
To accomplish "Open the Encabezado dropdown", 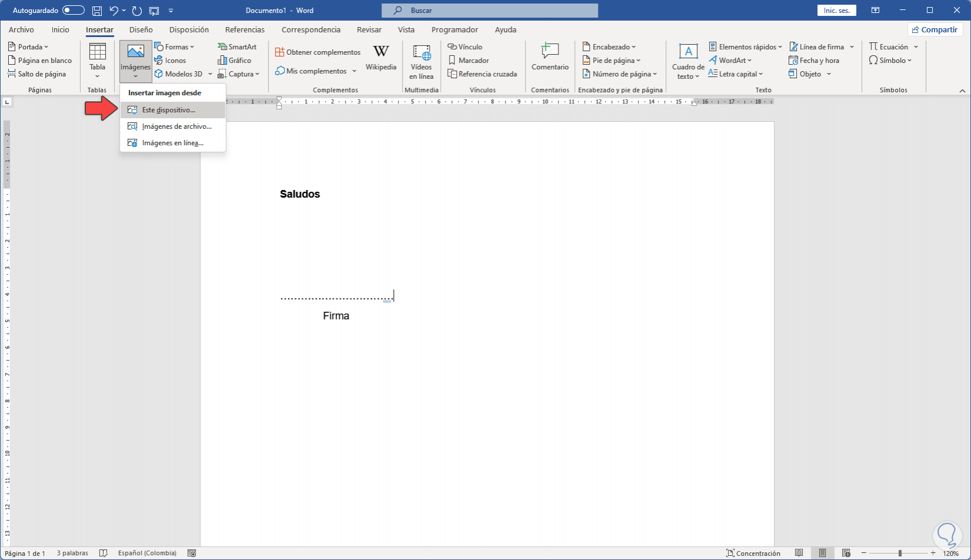I will (610, 47).
